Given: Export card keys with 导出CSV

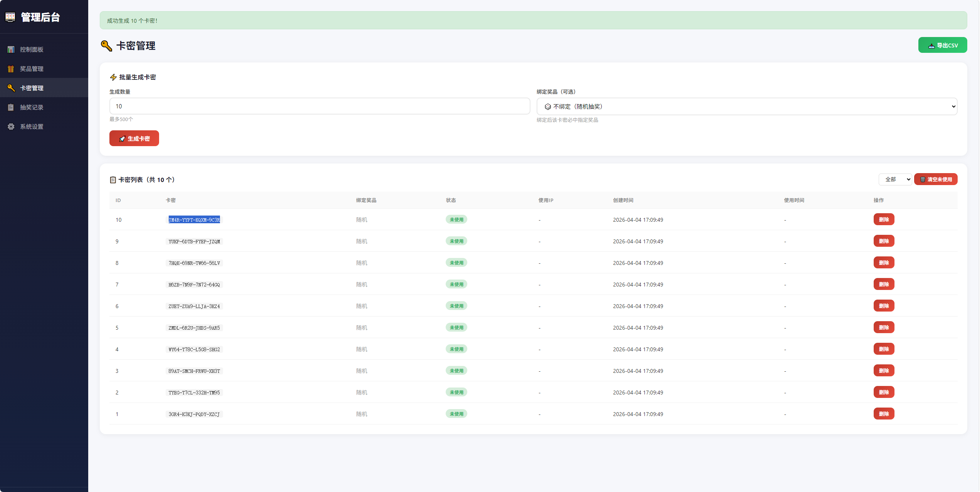Looking at the screenshot, I should (x=942, y=45).
